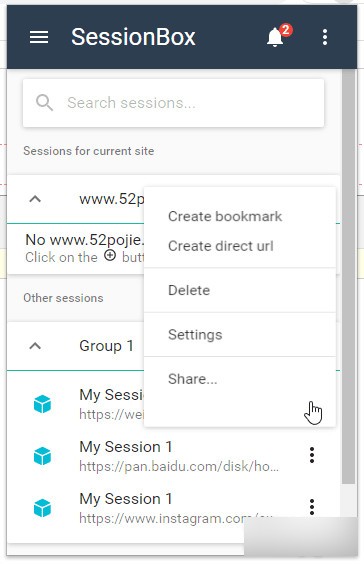Click the search magnifier icon
This screenshot has height=564, width=364.
coord(45,103)
